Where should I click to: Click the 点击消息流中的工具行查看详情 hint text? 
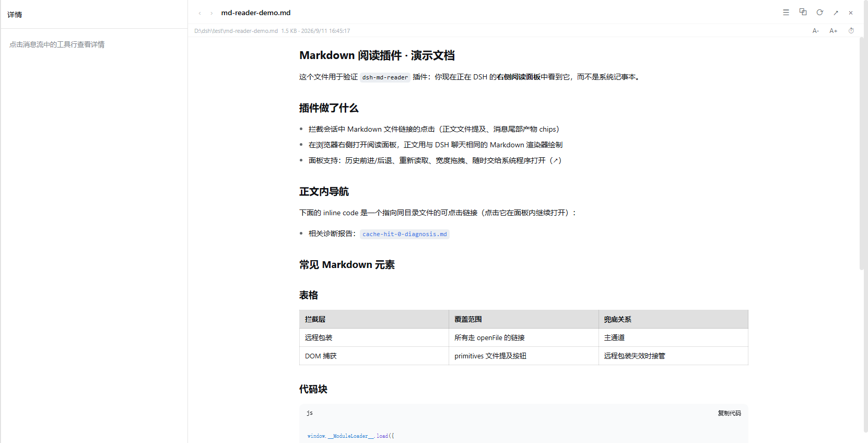point(57,44)
